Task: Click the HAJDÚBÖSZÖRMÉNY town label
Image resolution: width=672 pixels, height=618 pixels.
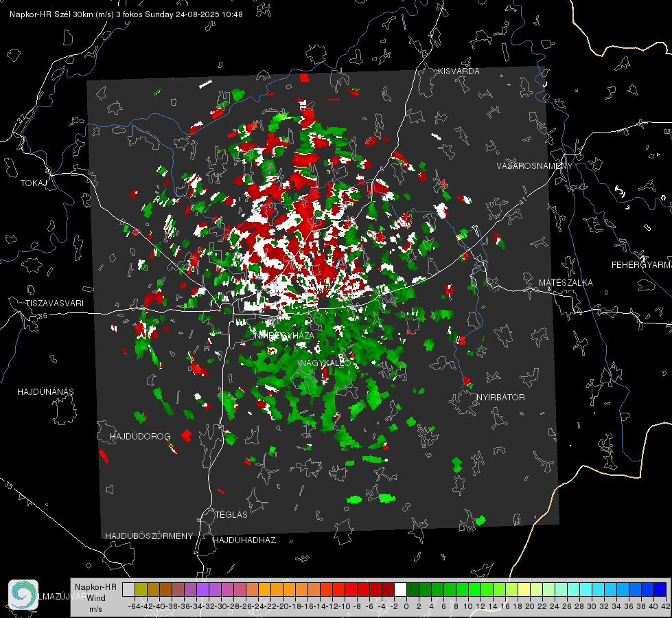Action: tap(149, 536)
